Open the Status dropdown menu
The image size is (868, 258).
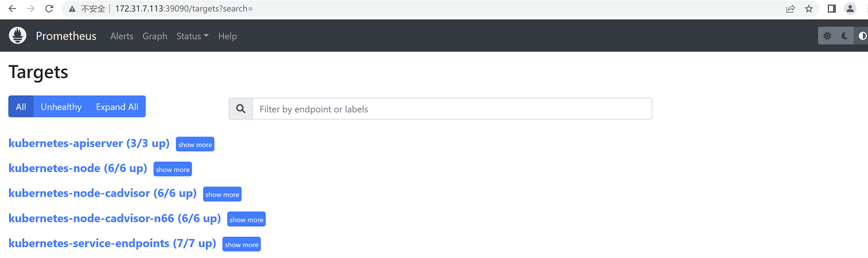pyautogui.click(x=192, y=36)
